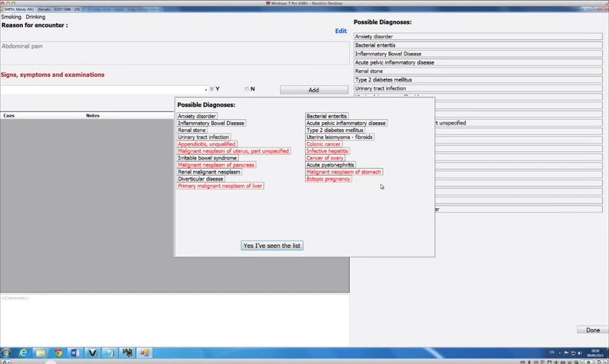
Task: Open Action Center flag icon in tray
Action: (x=566, y=353)
